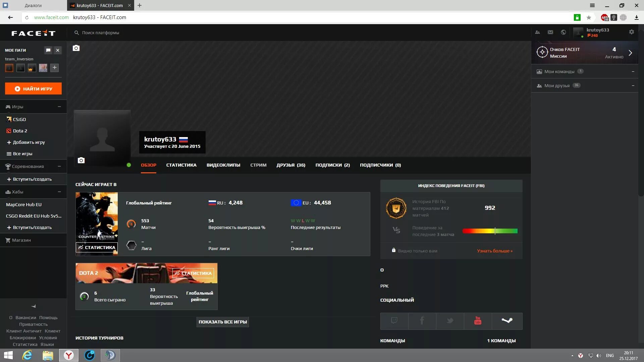Viewport: 644px width, 362px height.
Task: Open Internet Explorer from taskbar
Action: (x=27, y=355)
